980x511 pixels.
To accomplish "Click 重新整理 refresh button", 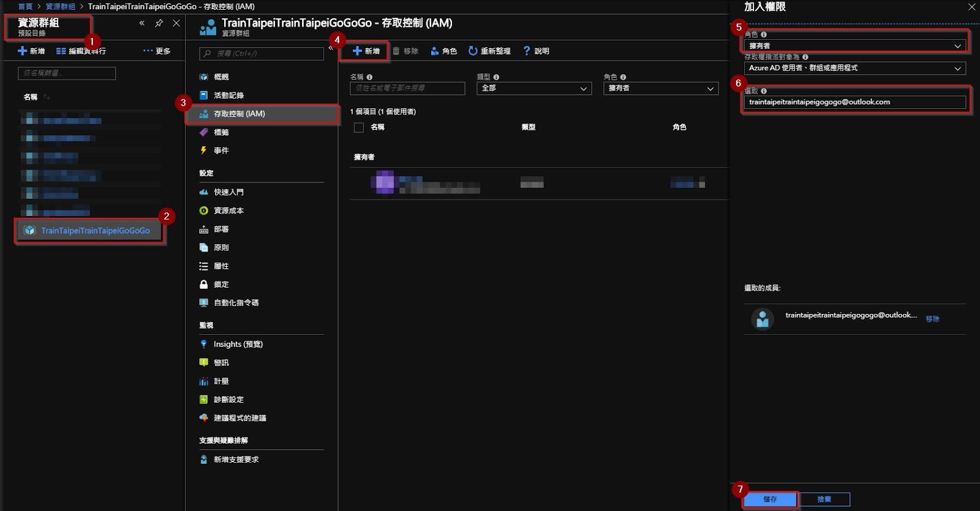I will click(489, 51).
